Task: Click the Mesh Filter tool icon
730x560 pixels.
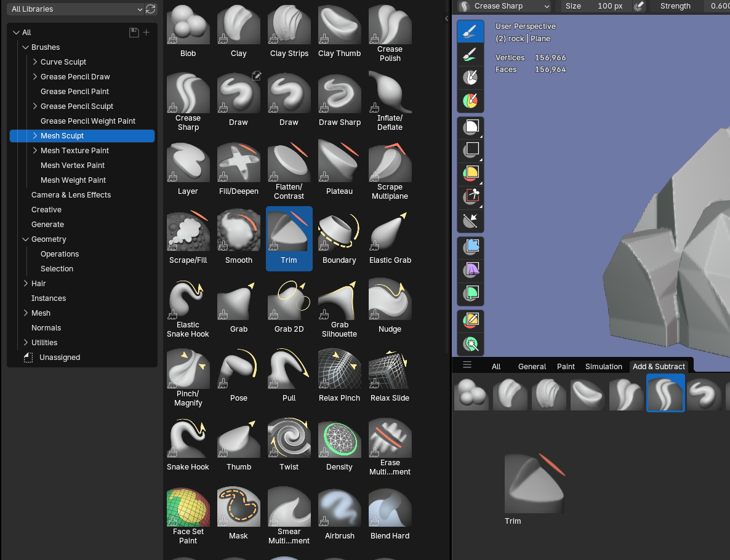Action: point(470,247)
